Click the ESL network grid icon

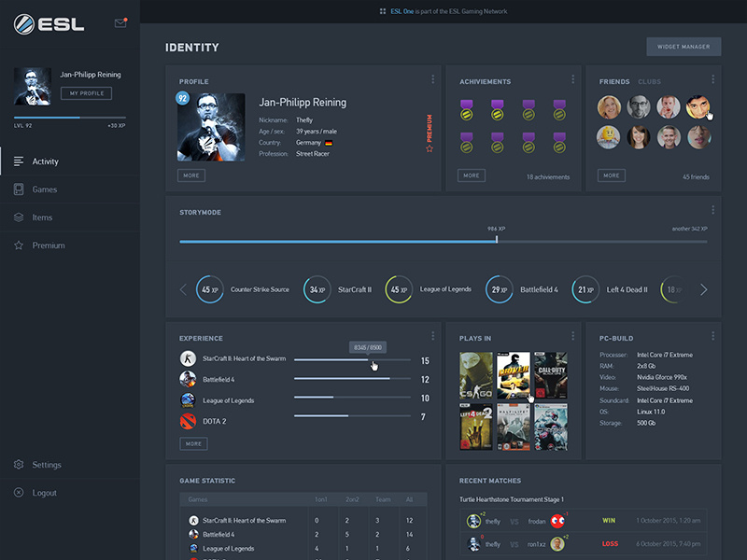click(x=383, y=11)
